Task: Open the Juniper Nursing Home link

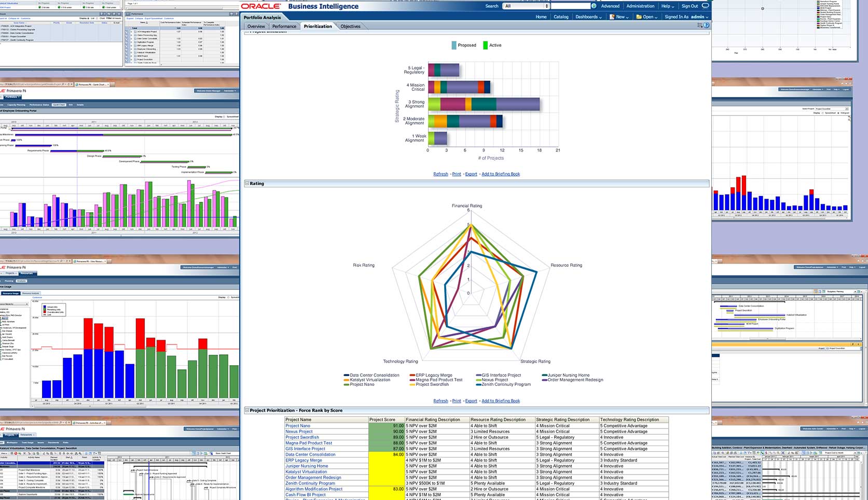Action: (307, 466)
